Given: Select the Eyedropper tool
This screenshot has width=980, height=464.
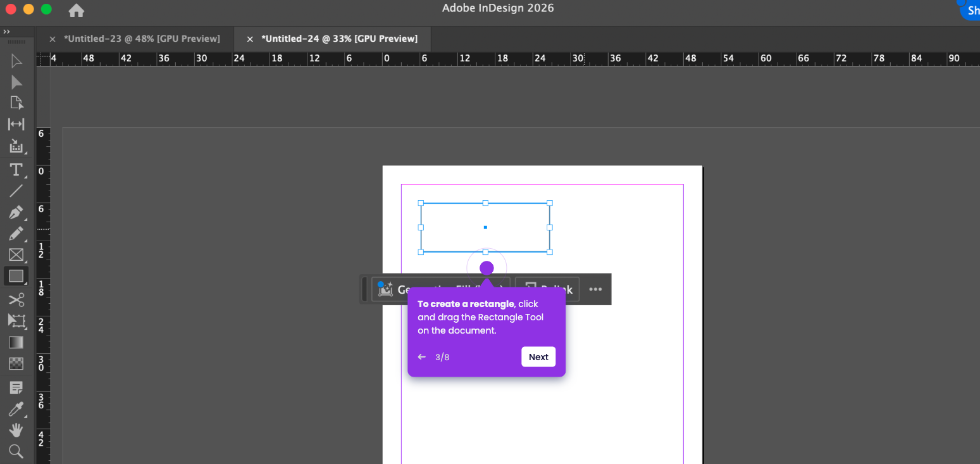Looking at the screenshot, I should [16, 409].
